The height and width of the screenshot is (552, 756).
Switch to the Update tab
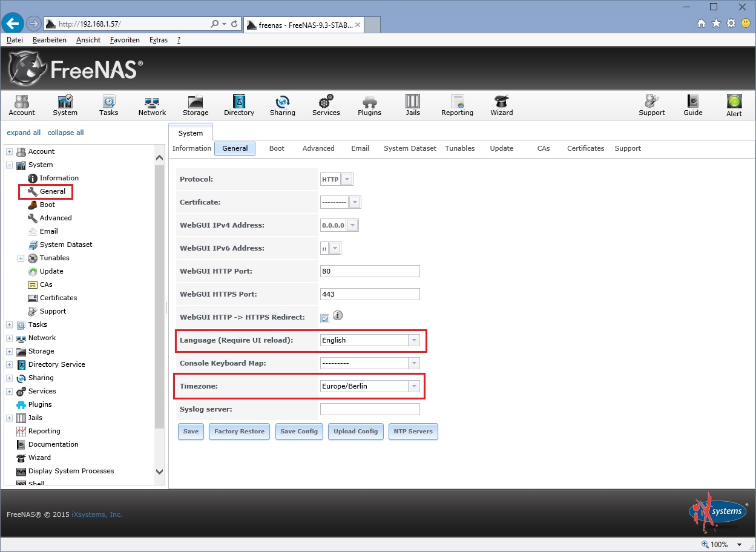pyautogui.click(x=501, y=148)
